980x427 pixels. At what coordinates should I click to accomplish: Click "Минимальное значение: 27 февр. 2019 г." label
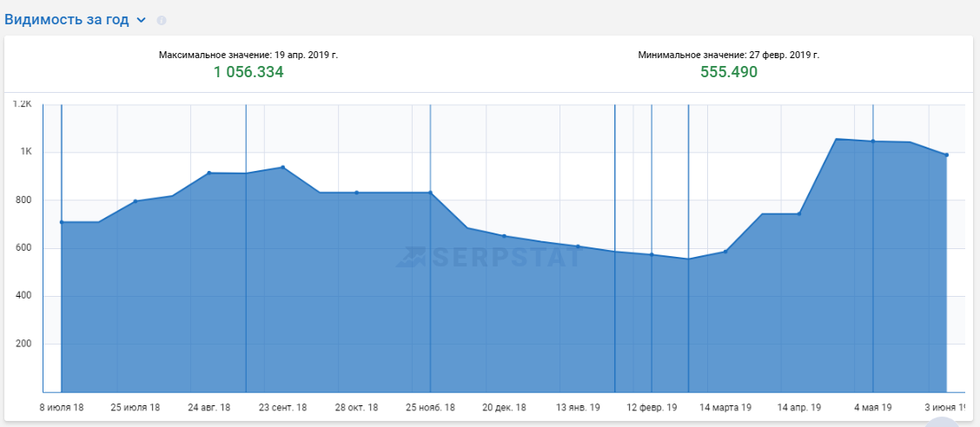pos(729,55)
